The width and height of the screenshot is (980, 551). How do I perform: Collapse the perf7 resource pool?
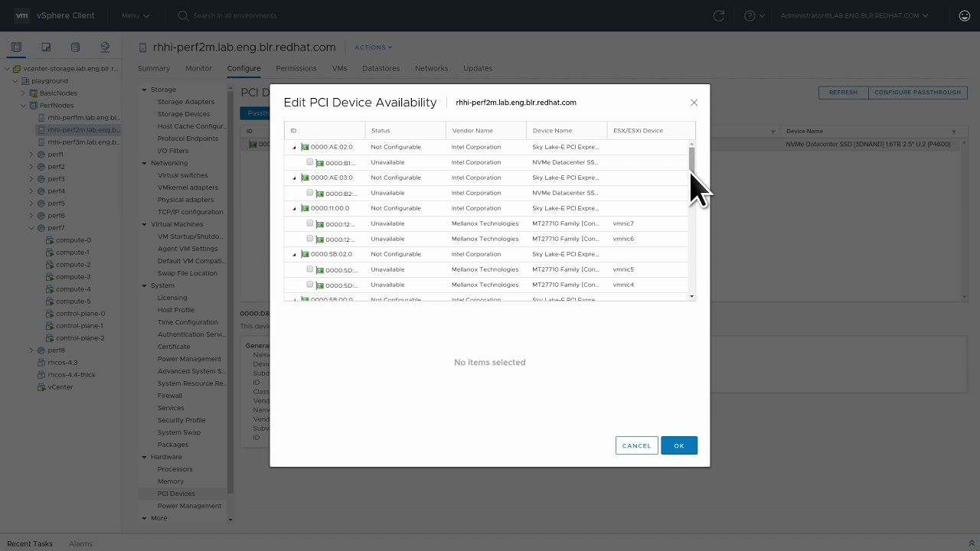click(x=31, y=228)
